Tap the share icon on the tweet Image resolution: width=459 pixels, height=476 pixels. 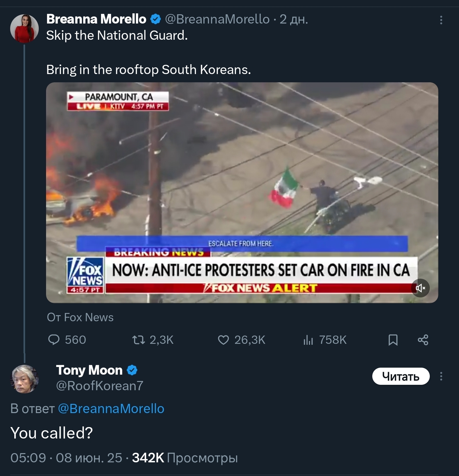click(x=423, y=340)
